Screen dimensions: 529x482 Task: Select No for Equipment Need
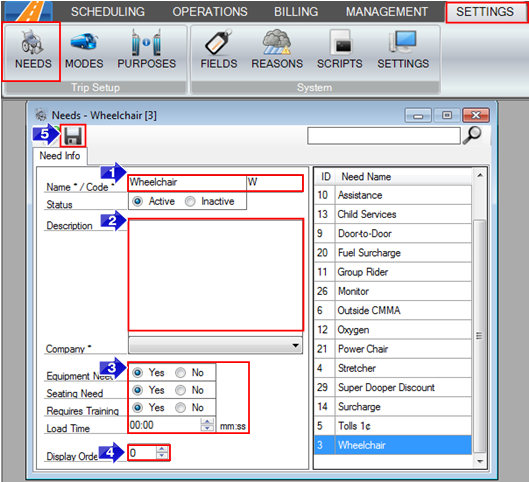[x=180, y=373]
